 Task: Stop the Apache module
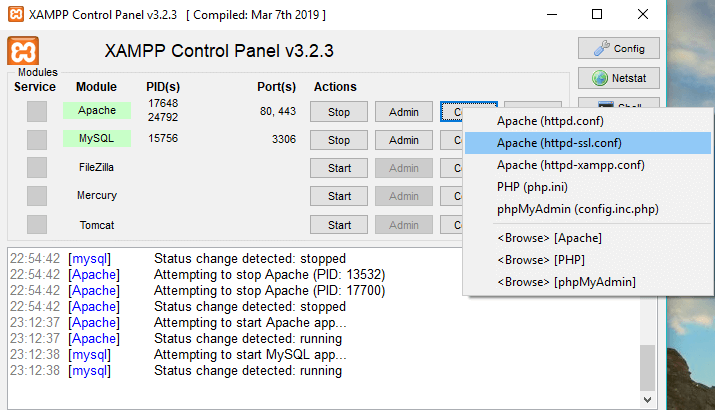click(x=339, y=112)
